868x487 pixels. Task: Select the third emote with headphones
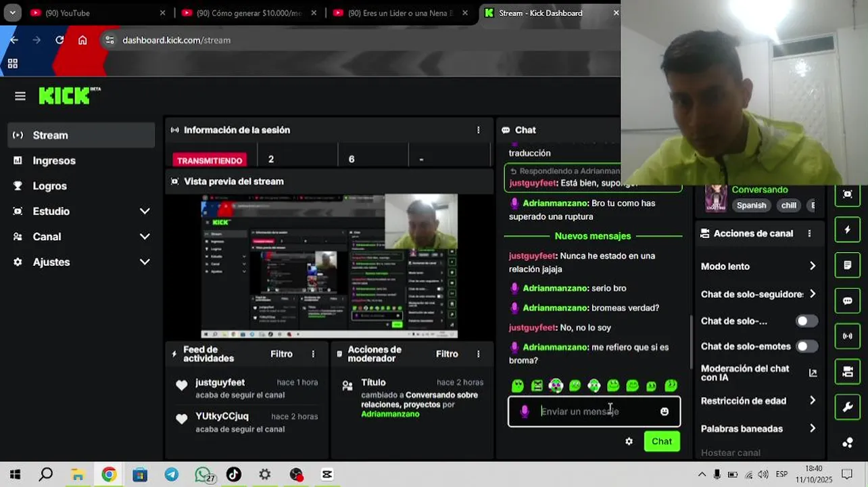pos(556,386)
